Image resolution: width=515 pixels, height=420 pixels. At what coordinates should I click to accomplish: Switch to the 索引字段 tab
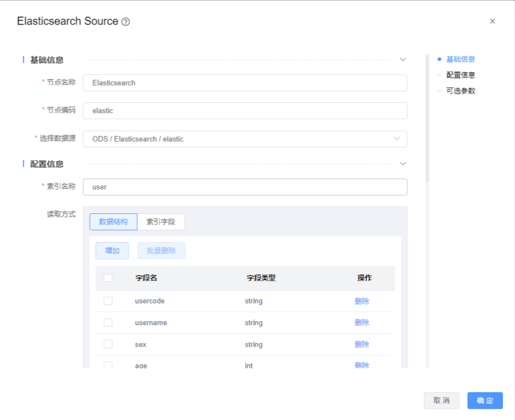click(161, 222)
